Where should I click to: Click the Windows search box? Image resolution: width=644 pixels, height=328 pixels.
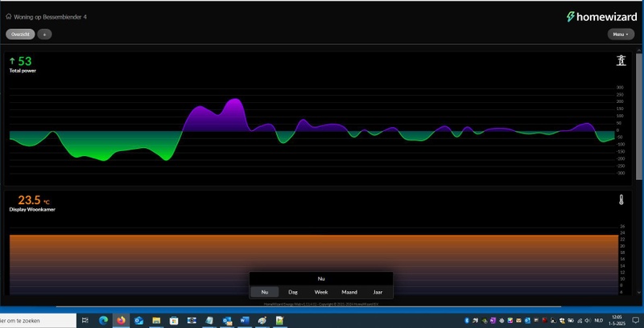[38, 320]
